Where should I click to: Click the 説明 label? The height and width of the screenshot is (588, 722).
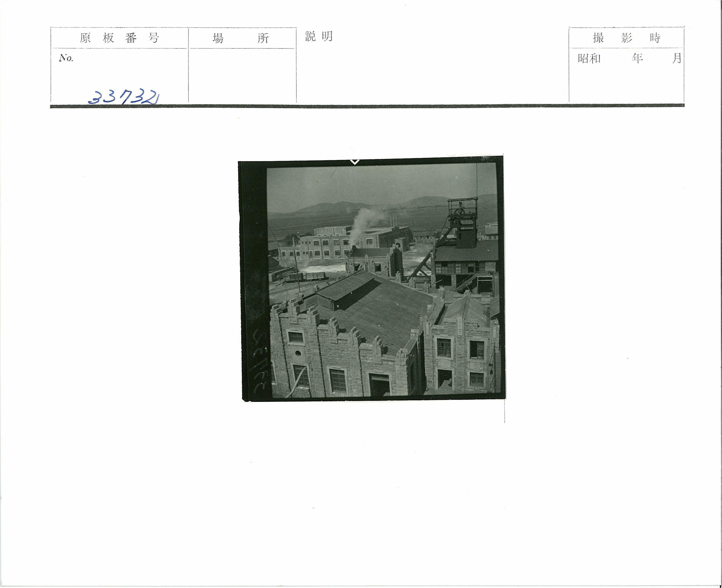tap(319, 36)
